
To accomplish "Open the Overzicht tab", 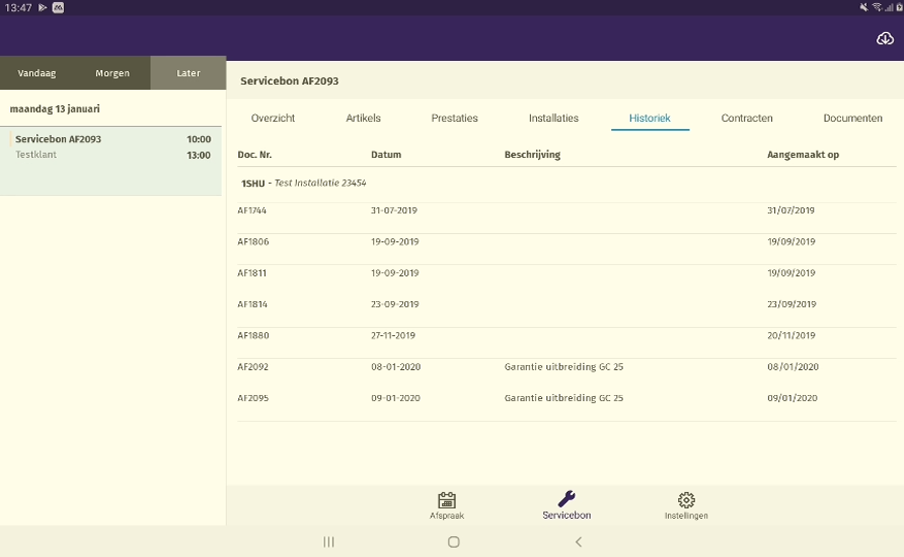I will [x=273, y=118].
